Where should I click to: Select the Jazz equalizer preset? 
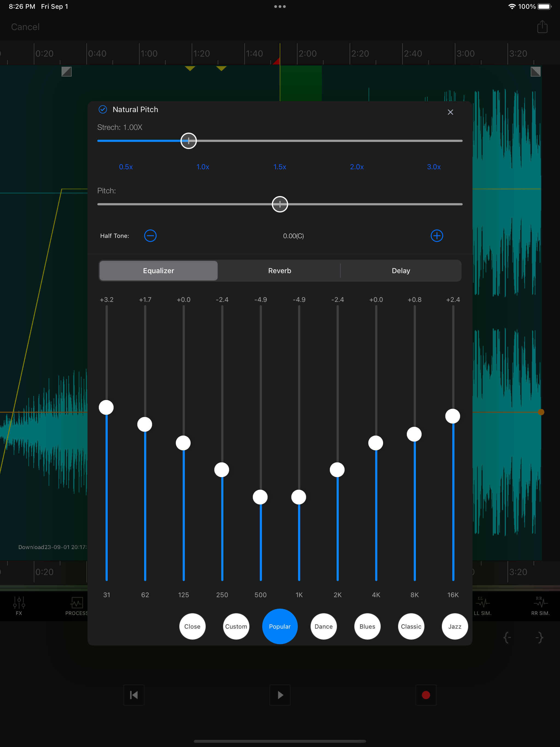click(455, 626)
